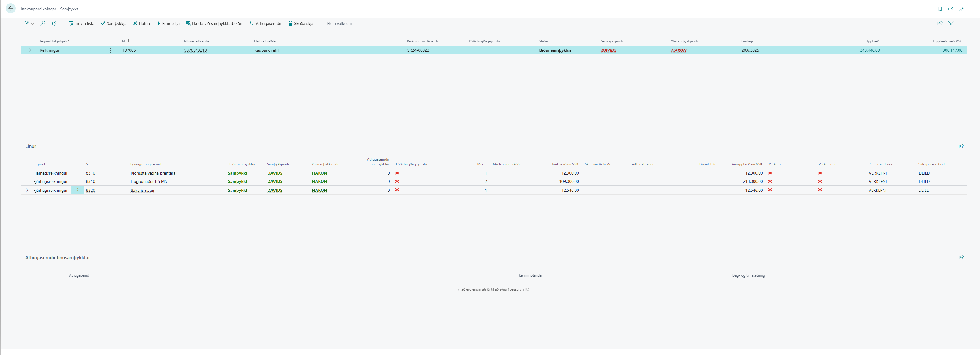Sort by the header Nr. column
This screenshot has height=355, width=980.
[x=125, y=41]
